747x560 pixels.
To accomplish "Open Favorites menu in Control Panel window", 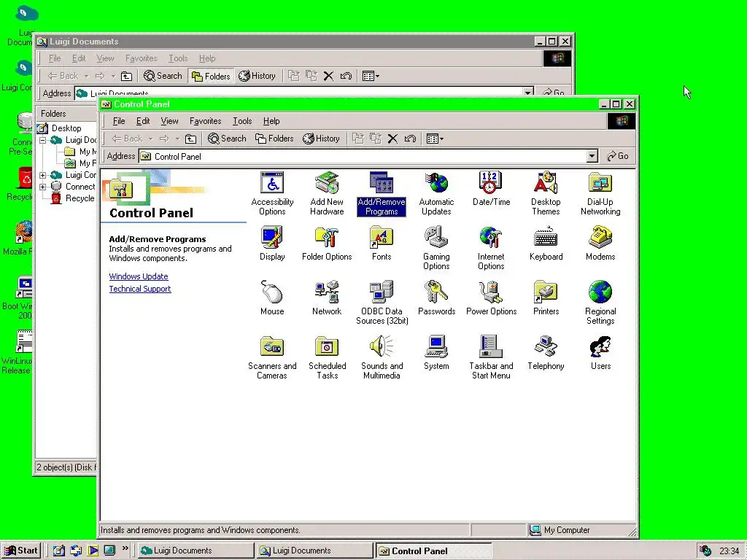I will point(205,121).
